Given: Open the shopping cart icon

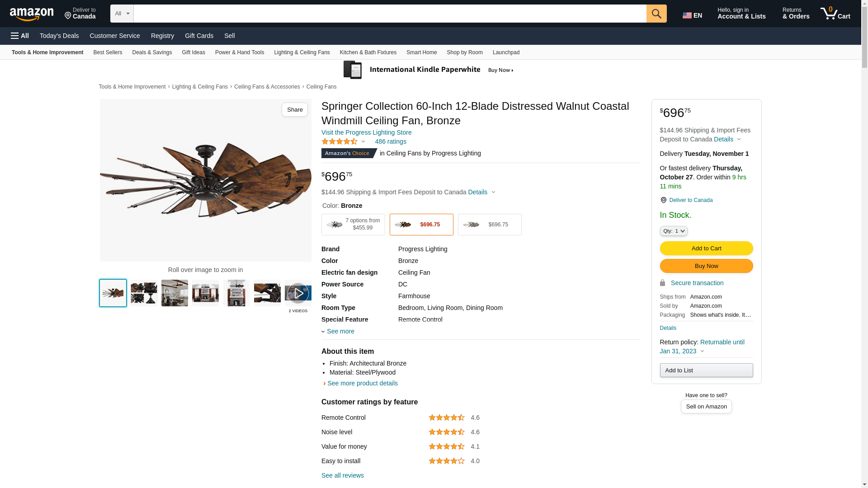Looking at the screenshot, I should 835,14.
